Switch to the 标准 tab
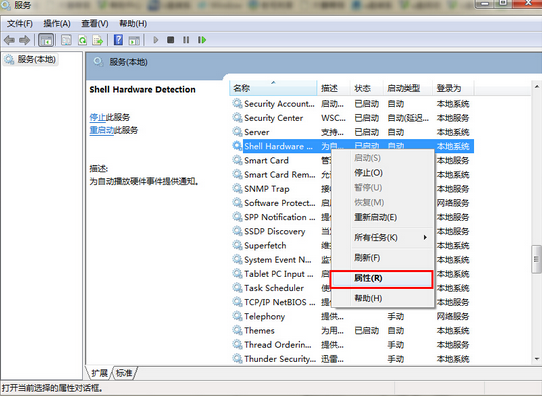 tap(124, 373)
